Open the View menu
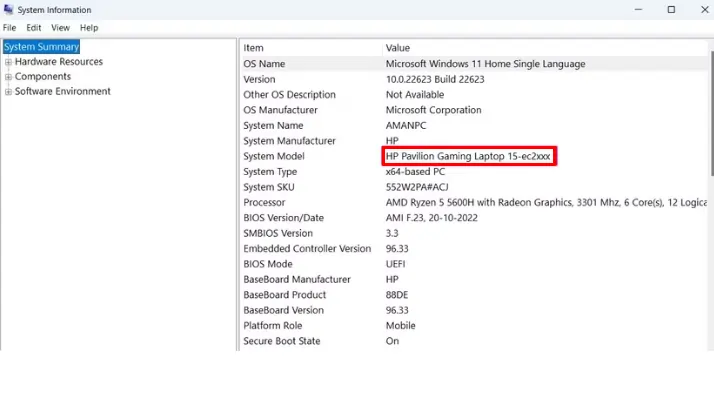Screen dimensions: 714x393 pos(60,28)
